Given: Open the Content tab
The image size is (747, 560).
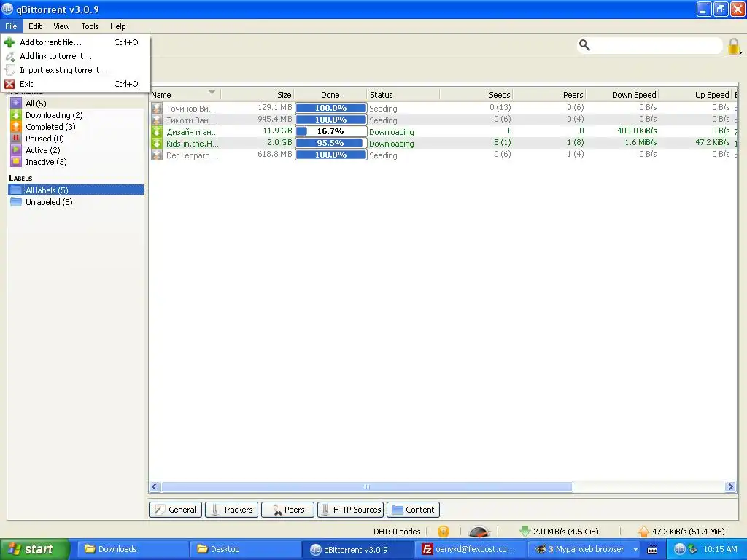Looking at the screenshot, I should coord(413,510).
